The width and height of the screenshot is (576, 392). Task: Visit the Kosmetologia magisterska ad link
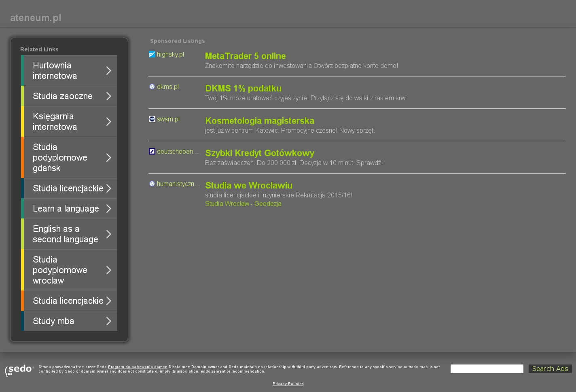(x=259, y=121)
